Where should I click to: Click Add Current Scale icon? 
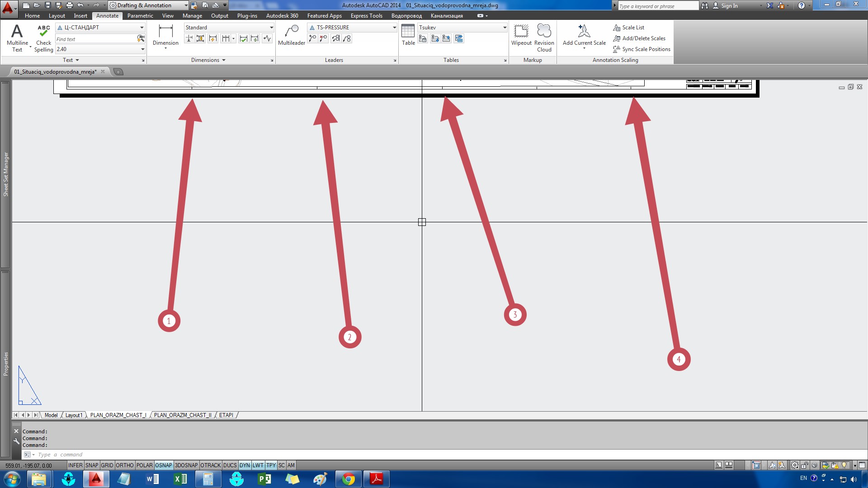584,35
